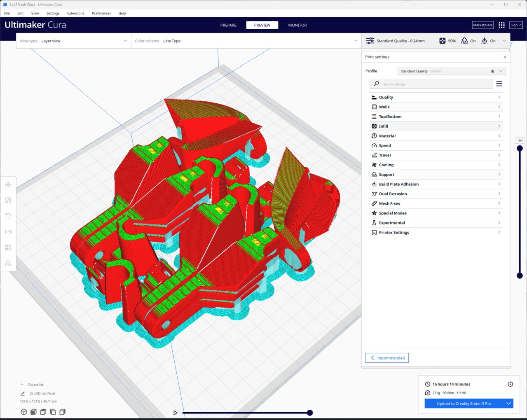Image resolution: width=527 pixels, height=420 pixels.
Task: Expand the Experimental settings category
Action: (436, 223)
